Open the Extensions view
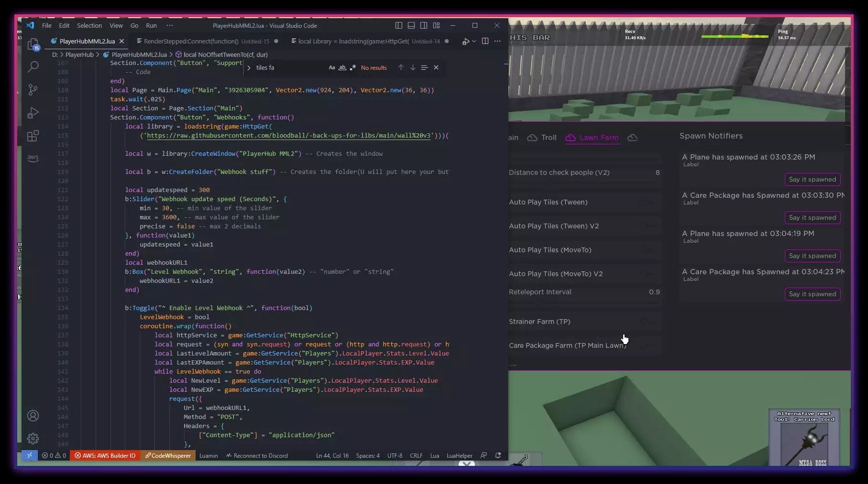This screenshot has height=484, width=868. pyautogui.click(x=33, y=136)
